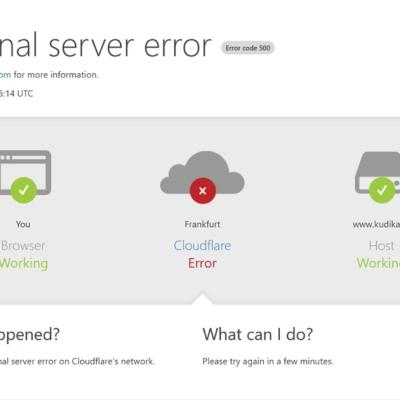Click the red X badge on the cloud
Image resolution: width=400 pixels, height=400 pixels.
203,191
